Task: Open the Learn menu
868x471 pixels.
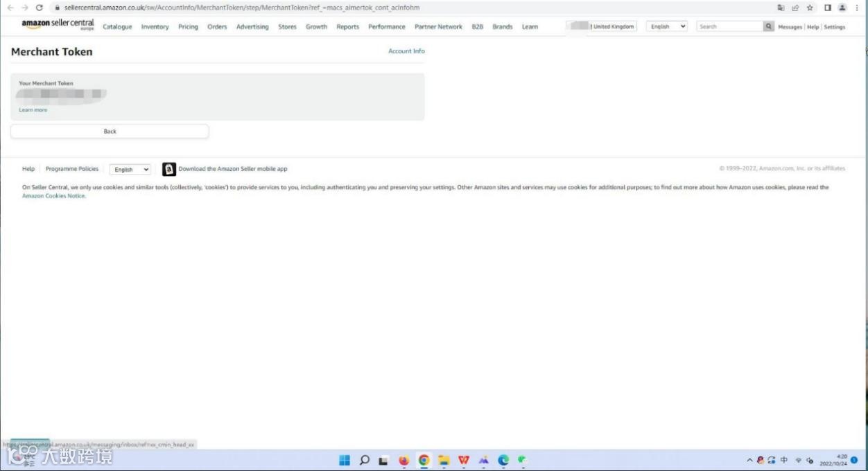Action: (x=530, y=27)
